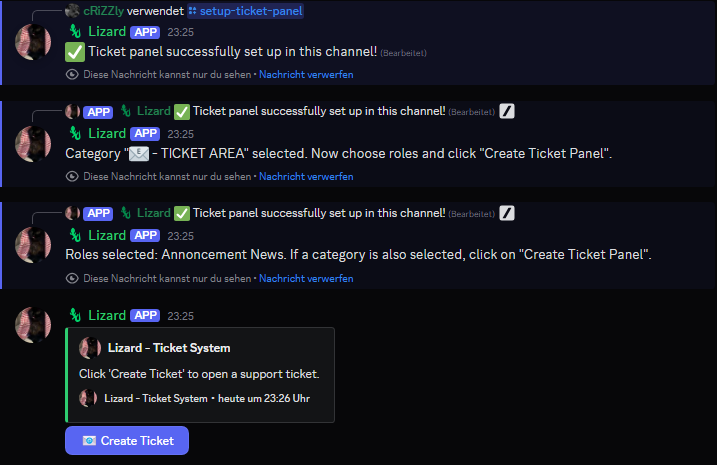Dismiss the first ephemeral message via Nachricht verwerfen
717x465 pixels.
[x=306, y=74]
